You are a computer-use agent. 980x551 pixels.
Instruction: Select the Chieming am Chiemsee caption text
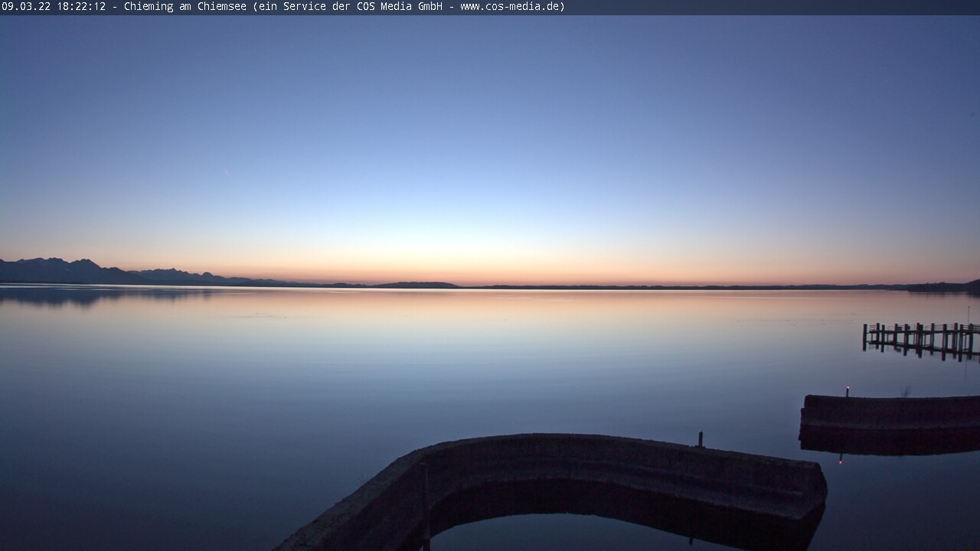[186, 7]
